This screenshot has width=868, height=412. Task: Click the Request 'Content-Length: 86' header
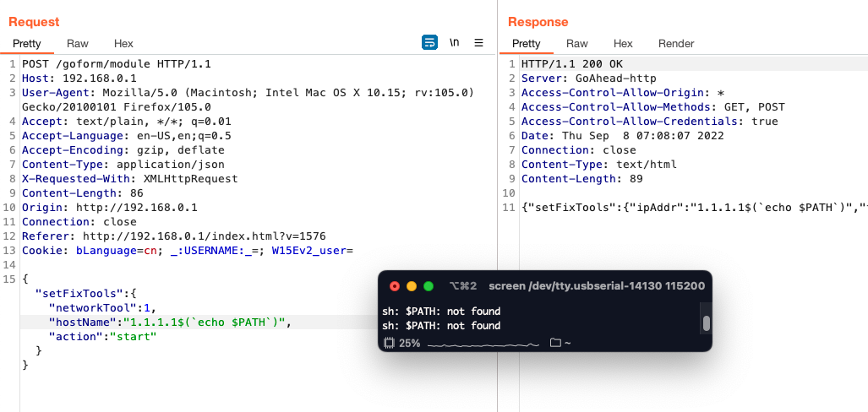point(83,193)
